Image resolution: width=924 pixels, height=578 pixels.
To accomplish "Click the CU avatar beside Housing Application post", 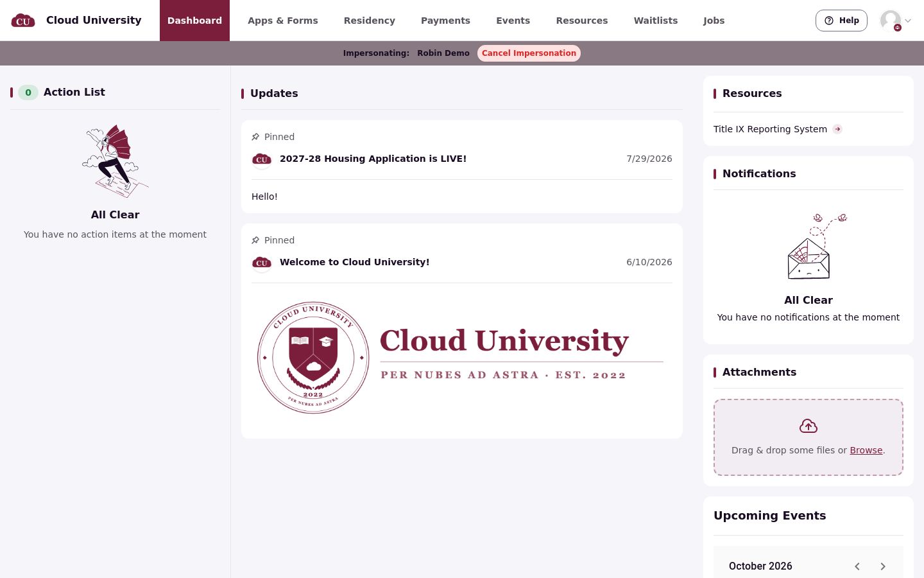I will tap(262, 159).
